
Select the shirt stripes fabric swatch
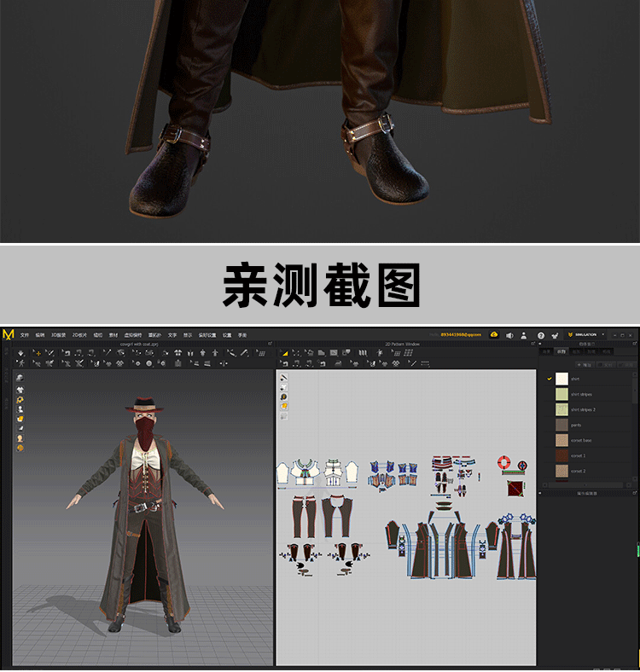(x=561, y=394)
